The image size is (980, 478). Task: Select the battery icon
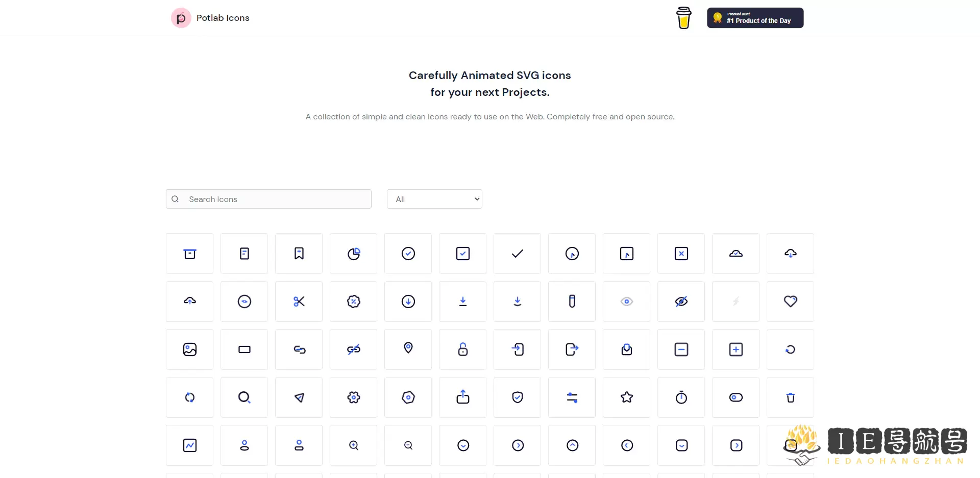click(572, 301)
